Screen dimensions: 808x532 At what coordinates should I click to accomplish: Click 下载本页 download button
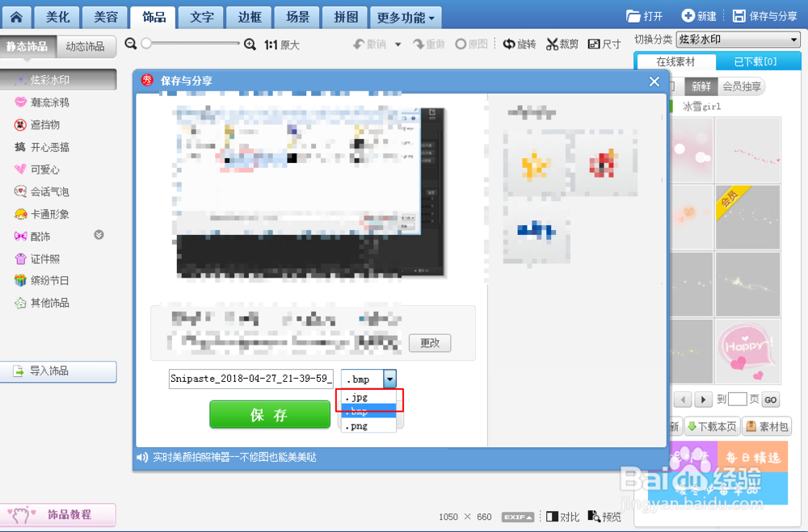pyautogui.click(x=713, y=426)
